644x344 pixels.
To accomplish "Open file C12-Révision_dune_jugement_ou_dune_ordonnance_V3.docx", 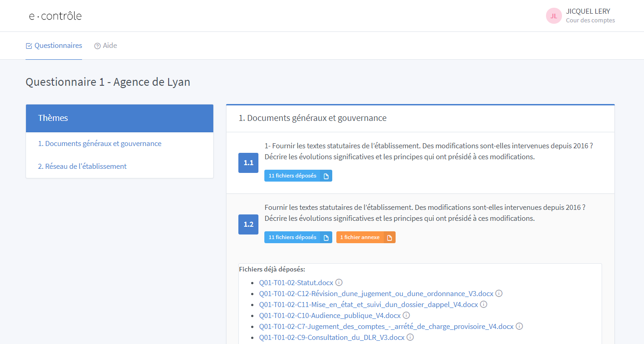I will (376, 293).
